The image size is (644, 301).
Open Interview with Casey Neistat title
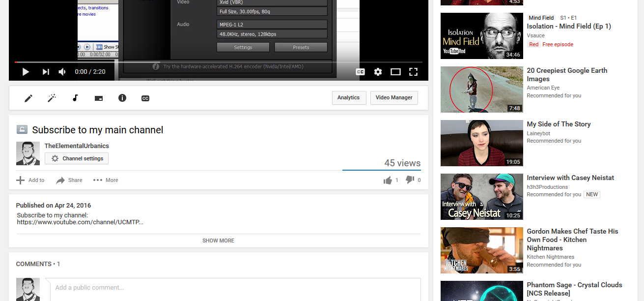[x=570, y=178]
